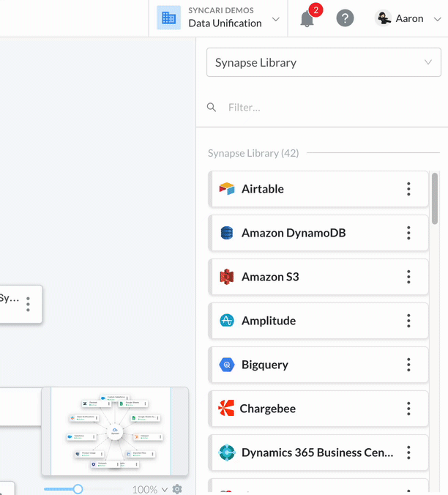
Task: Click the red 2 notification badge
Action: click(316, 10)
